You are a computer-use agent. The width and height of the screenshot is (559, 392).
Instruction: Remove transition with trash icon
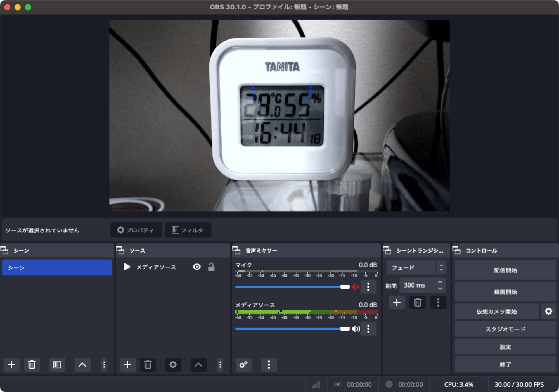[418, 303]
